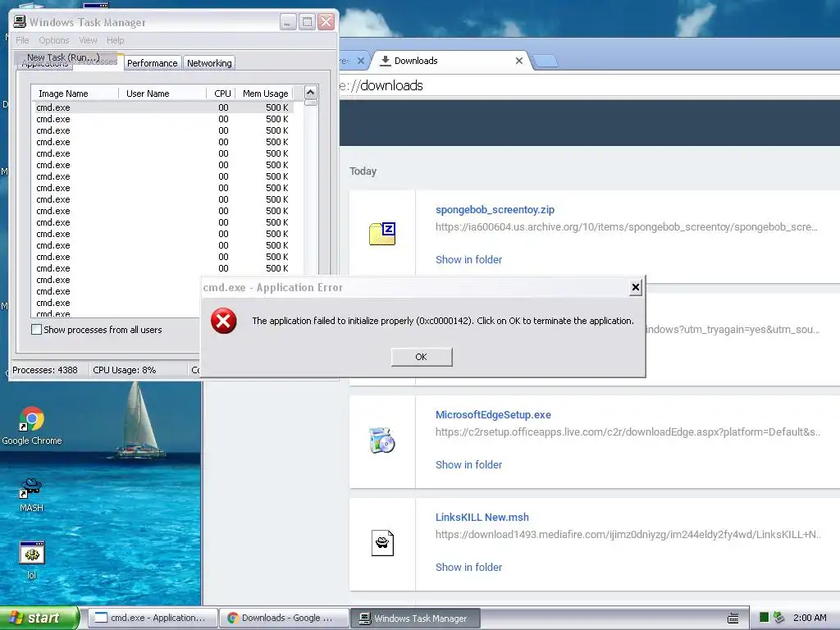This screenshot has width=840, height=630.
Task: Switch to the Networking tab
Action: tap(209, 63)
